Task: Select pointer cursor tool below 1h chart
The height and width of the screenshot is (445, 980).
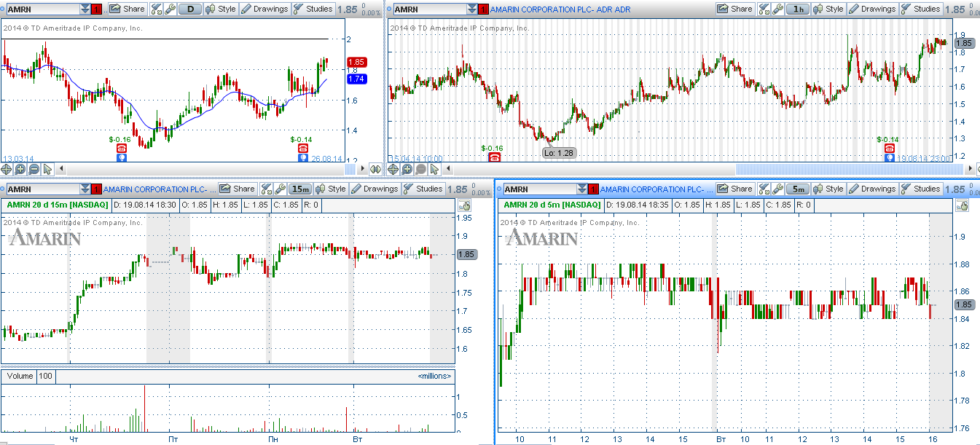Action: 434,169
